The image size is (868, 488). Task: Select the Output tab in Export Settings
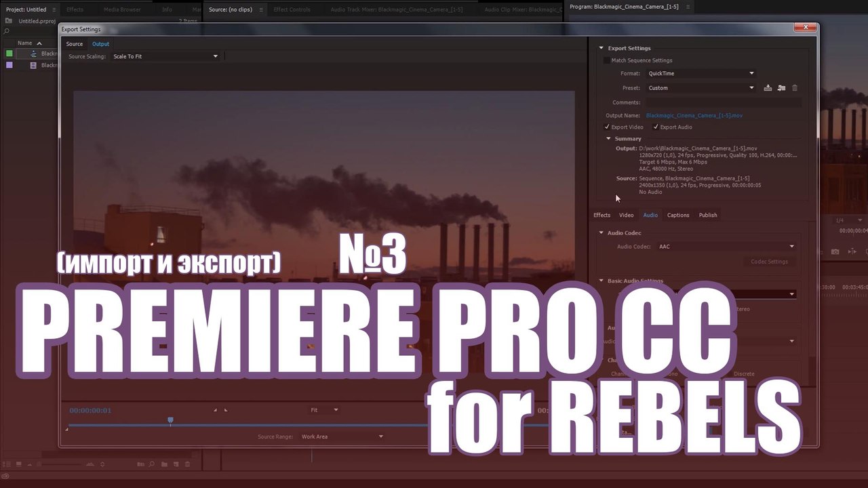(x=100, y=44)
